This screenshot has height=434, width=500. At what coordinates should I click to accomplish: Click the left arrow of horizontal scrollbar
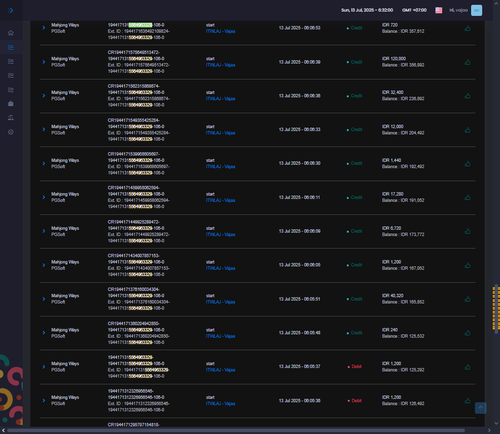click(x=3, y=431)
